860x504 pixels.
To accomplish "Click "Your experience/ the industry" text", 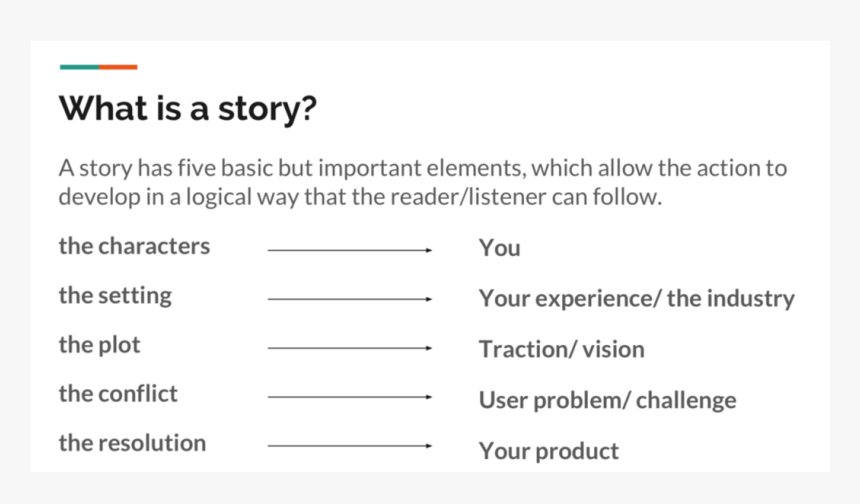I will pos(636,298).
